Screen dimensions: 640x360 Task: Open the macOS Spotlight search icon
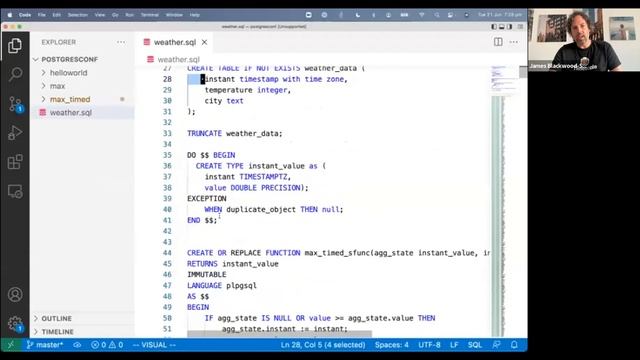point(437,15)
